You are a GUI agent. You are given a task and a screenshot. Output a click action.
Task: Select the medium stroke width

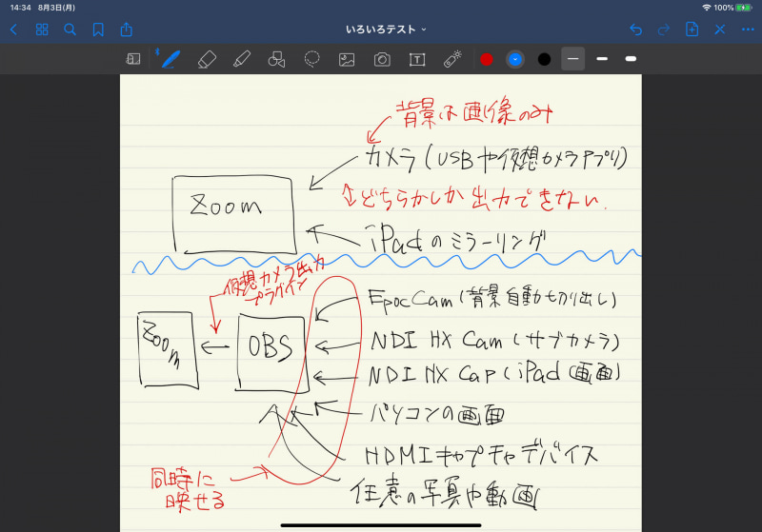click(x=602, y=59)
